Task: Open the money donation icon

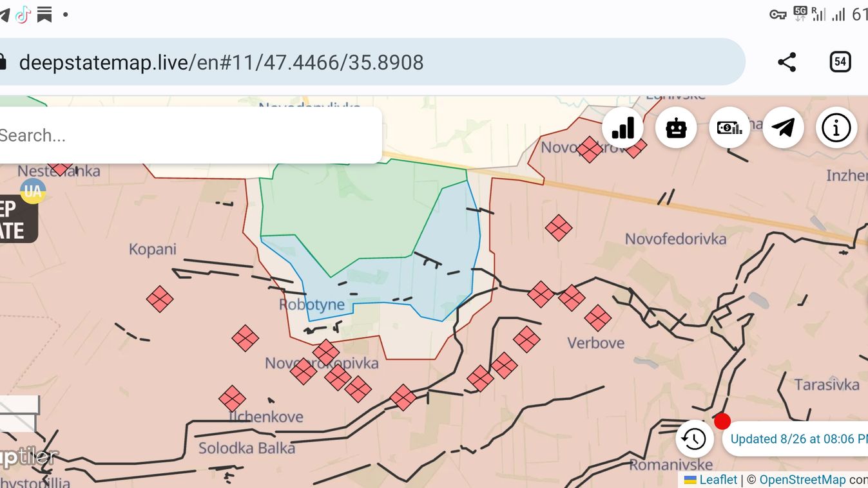Action: click(729, 128)
